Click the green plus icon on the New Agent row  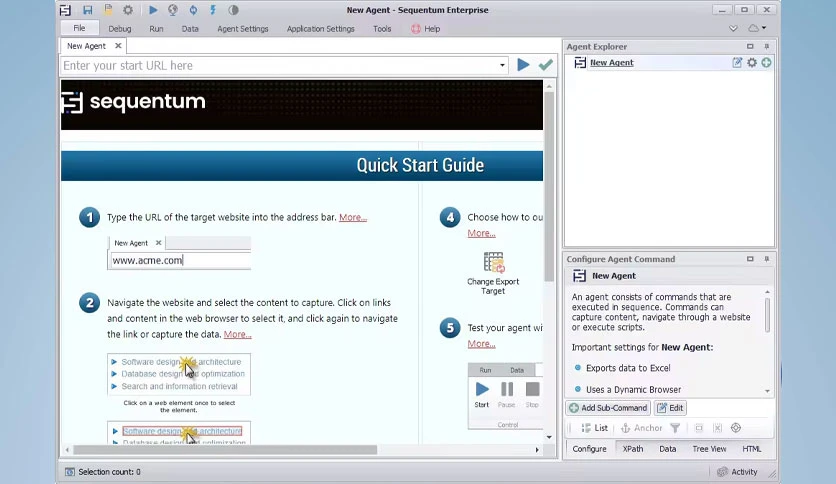766,62
